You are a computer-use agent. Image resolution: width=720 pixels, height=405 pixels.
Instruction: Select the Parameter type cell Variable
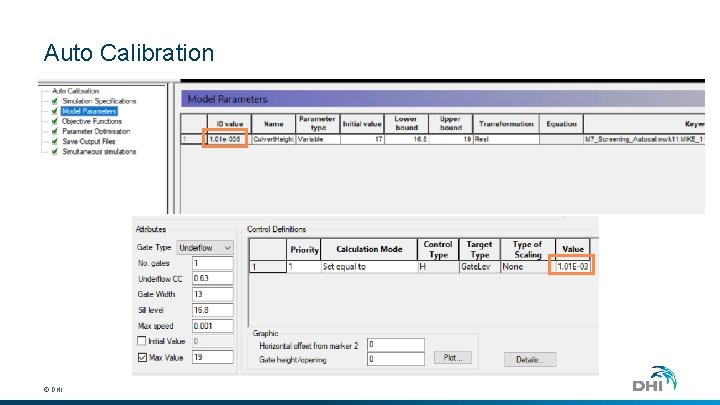[318, 139]
